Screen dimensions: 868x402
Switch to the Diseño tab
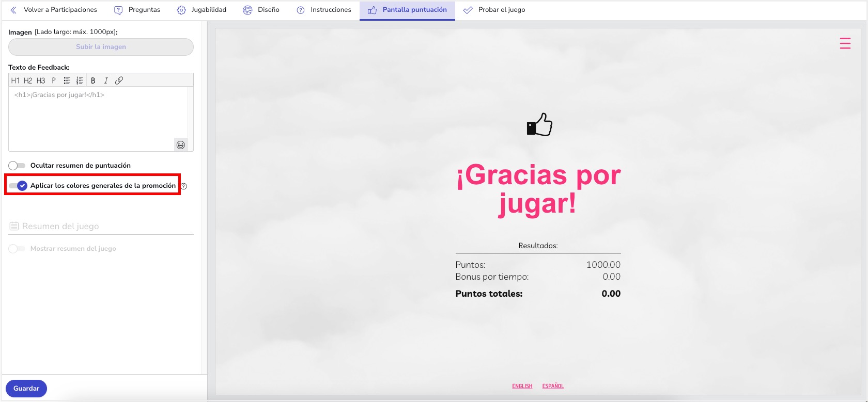pos(261,10)
